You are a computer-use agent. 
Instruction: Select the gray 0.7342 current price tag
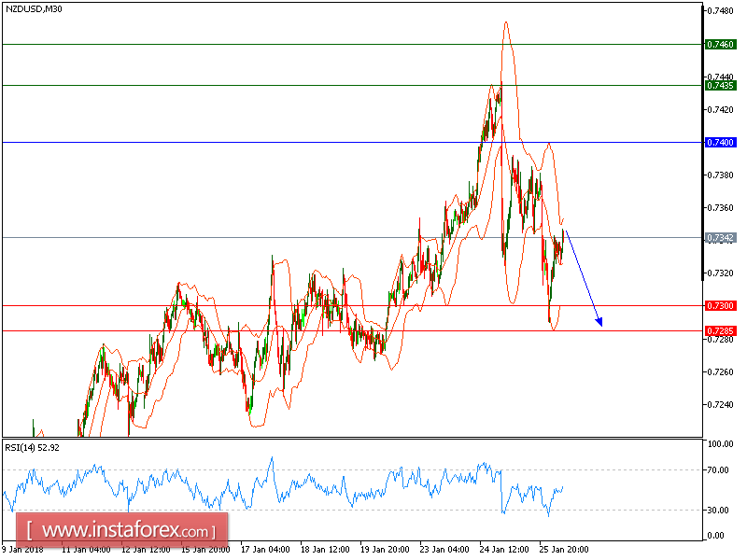tap(719, 238)
